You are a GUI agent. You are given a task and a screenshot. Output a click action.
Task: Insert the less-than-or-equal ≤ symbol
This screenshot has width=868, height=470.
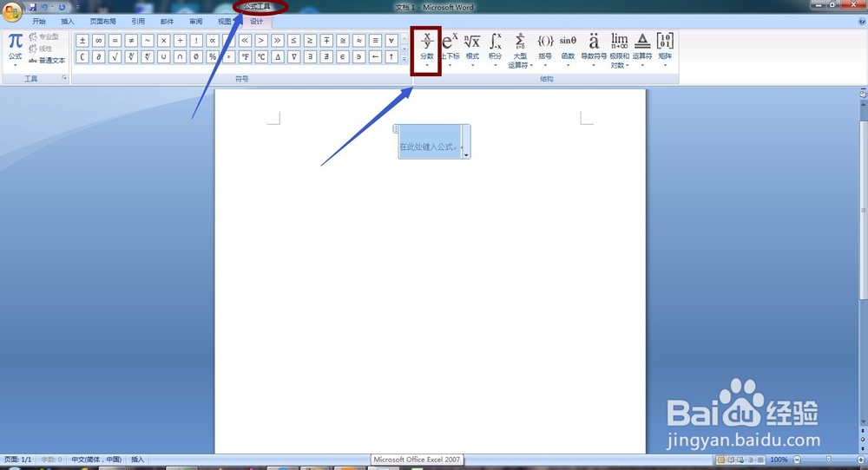[294, 41]
